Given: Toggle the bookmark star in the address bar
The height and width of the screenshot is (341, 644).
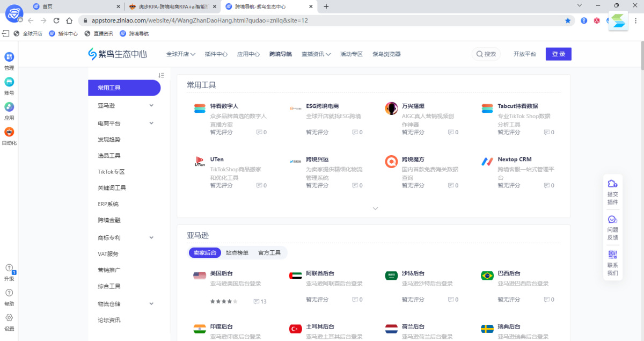Looking at the screenshot, I should (x=568, y=20).
